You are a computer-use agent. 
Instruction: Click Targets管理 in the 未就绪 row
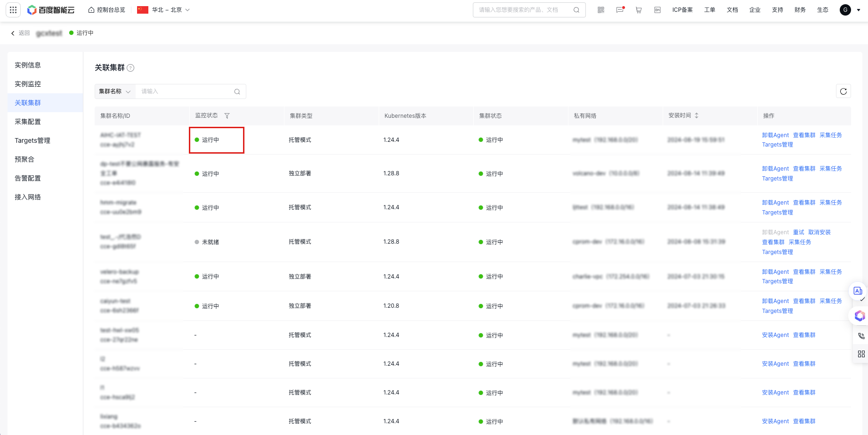click(x=778, y=252)
